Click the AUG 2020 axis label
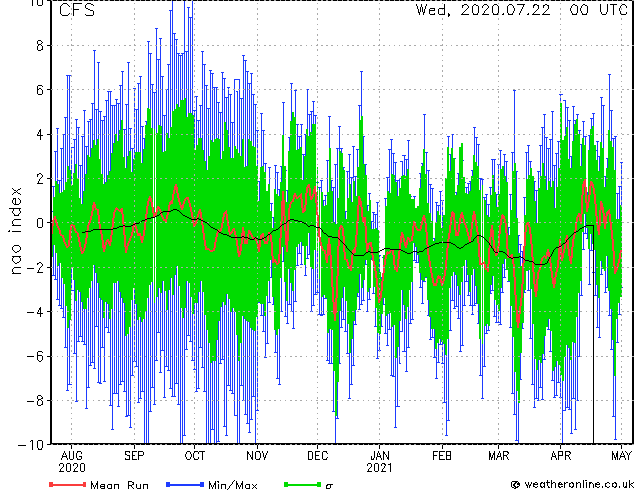This screenshot has height=490, width=634. 72,462
